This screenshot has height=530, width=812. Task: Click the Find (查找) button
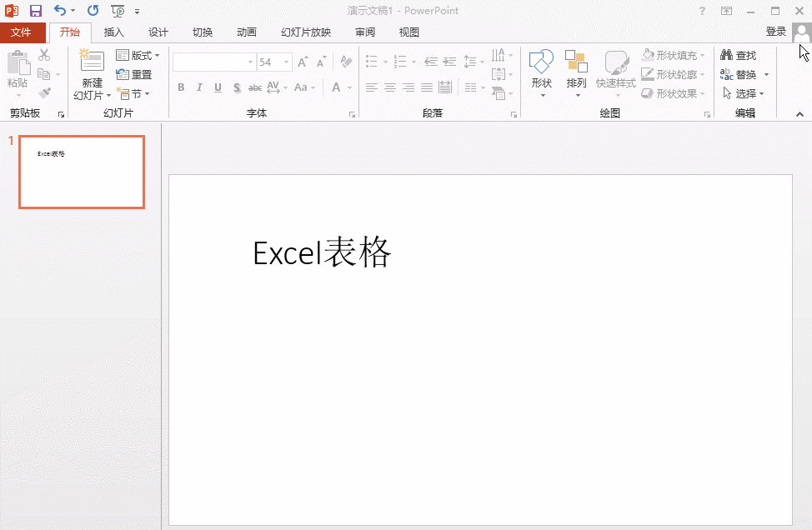pos(739,55)
